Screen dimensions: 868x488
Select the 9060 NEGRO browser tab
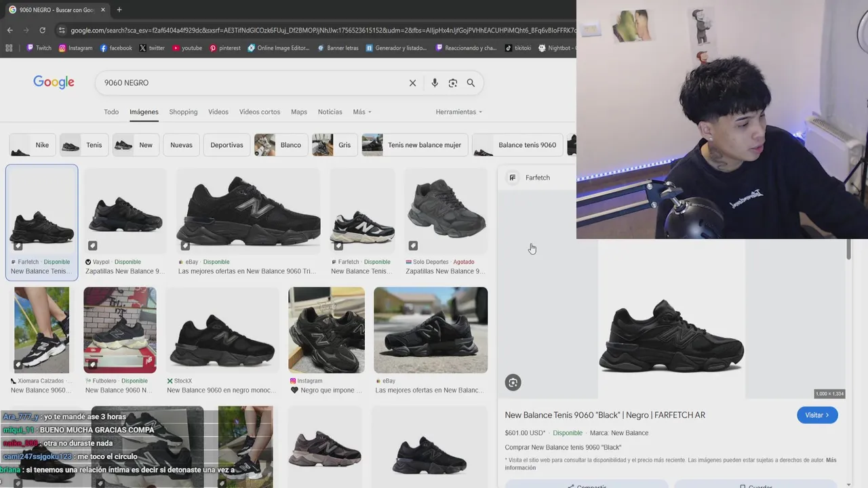coord(56,9)
